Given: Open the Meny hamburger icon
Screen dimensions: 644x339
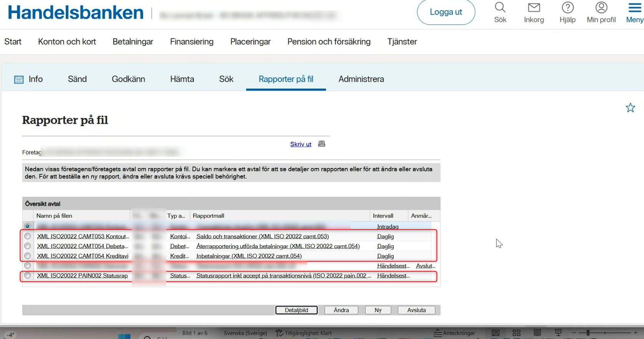Looking at the screenshot, I should [x=635, y=8].
